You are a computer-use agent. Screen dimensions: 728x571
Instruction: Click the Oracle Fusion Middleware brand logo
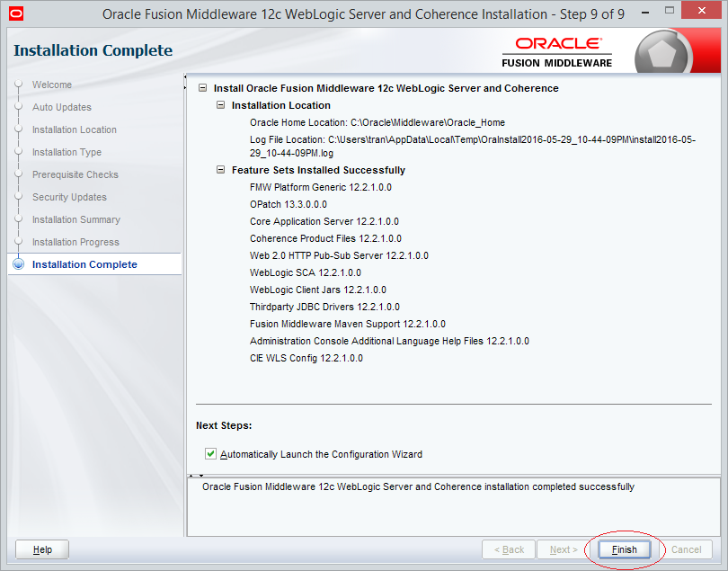pyautogui.click(x=556, y=52)
